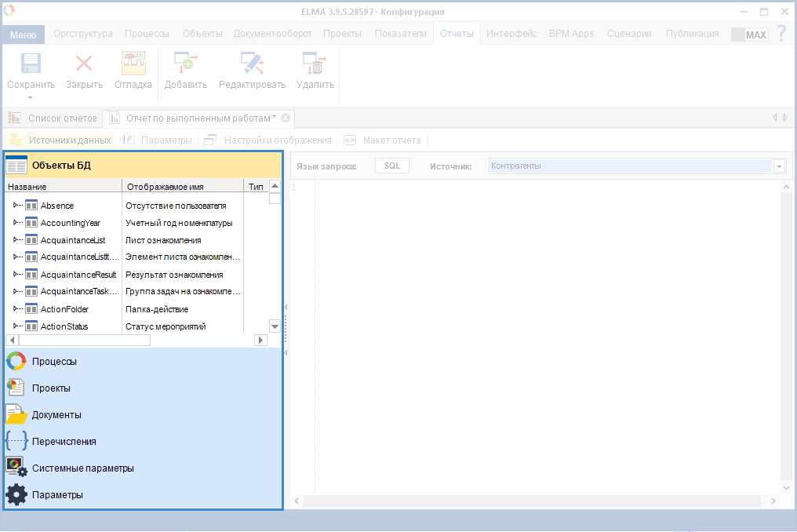Click the Add (Добавить) toolbar icon
Image resolution: width=797 pixels, height=532 pixels.
(x=185, y=64)
